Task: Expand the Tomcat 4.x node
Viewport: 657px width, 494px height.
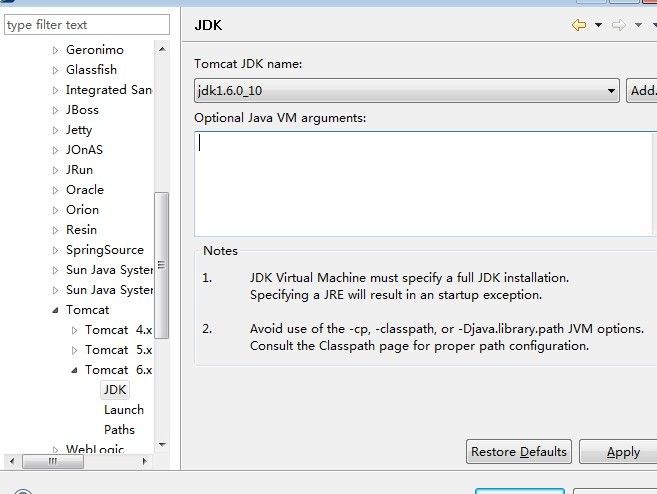Action: point(74,330)
